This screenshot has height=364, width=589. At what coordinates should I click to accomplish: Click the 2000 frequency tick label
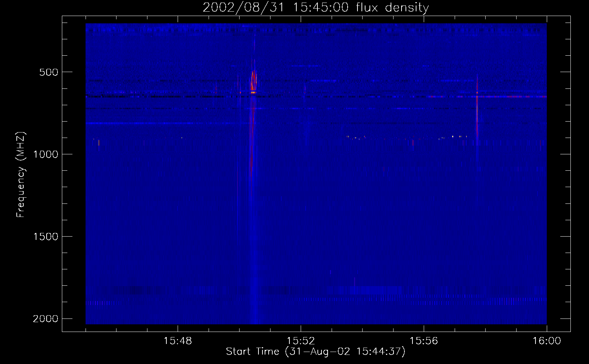(x=46, y=319)
